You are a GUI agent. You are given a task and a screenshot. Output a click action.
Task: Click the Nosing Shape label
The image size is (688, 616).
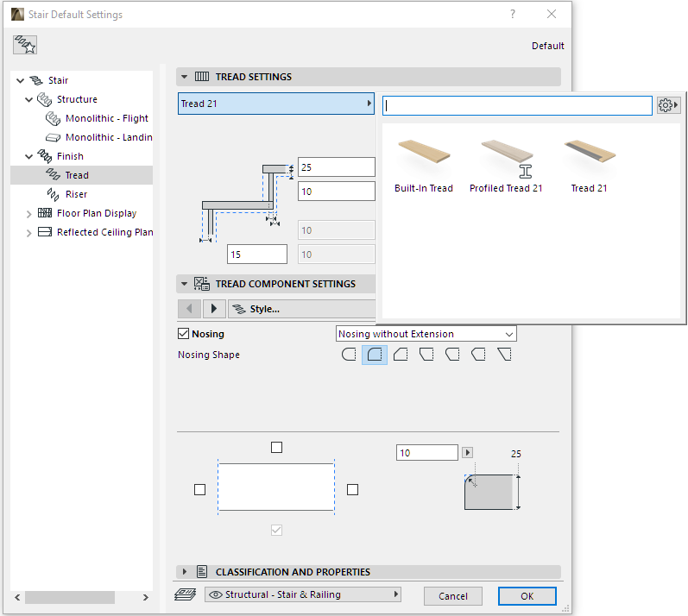[x=208, y=355]
